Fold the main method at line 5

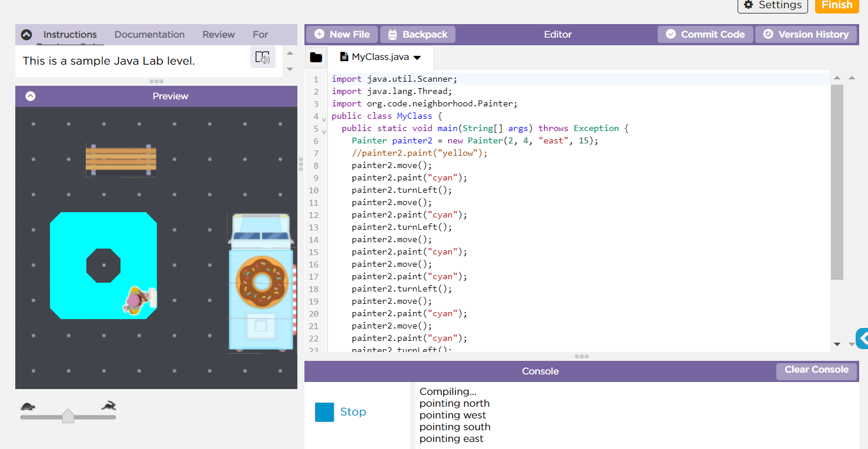coord(324,131)
